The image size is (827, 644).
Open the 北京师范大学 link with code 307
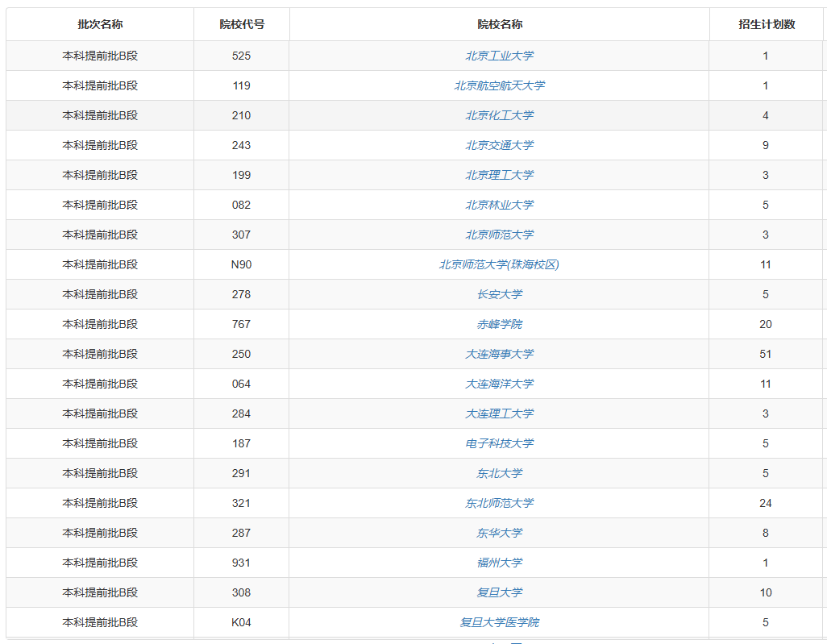pyautogui.click(x=500, y=235)
